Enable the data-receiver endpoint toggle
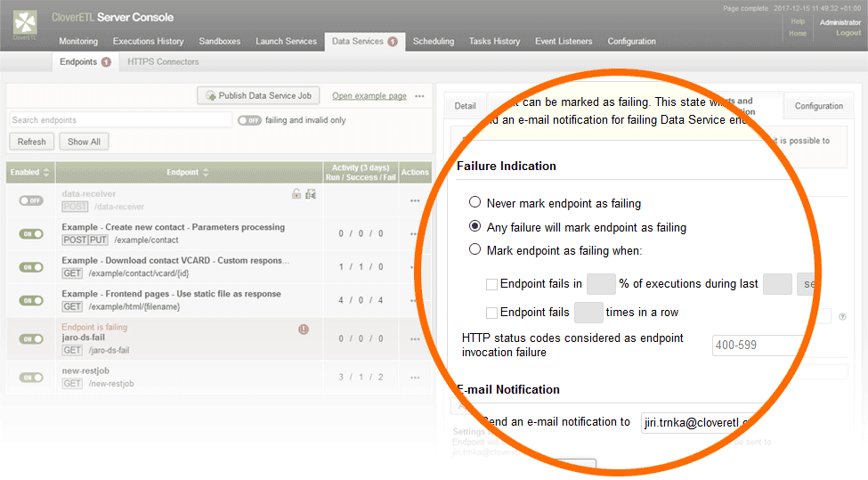Viewport: 868px width, 480px height. click(x=31, y=200)
